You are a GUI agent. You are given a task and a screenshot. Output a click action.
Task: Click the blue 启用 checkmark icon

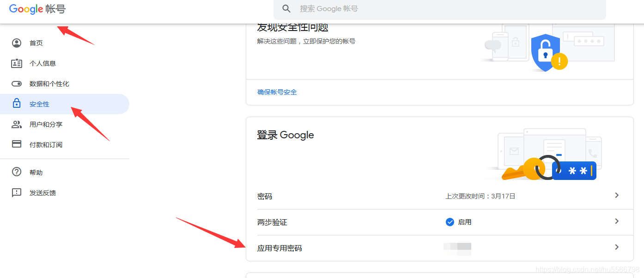[450, 222]
